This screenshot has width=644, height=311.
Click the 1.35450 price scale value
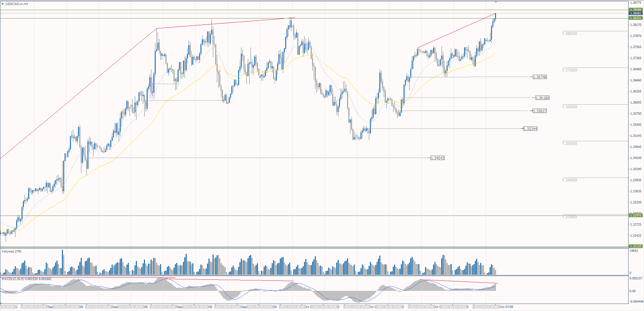coord(636,125)
